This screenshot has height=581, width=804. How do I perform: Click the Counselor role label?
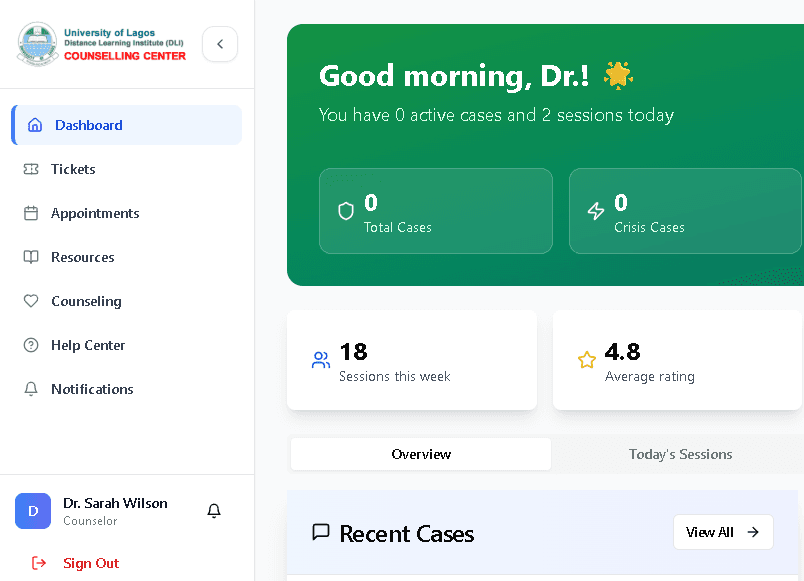[90, 521]
